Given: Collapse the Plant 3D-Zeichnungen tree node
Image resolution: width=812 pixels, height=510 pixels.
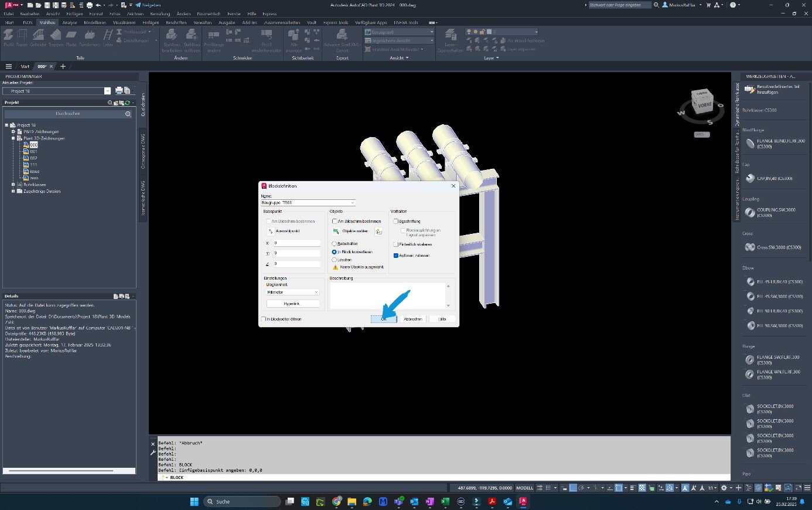Looking at the screenshot, I should pyautogui.click(x=13, y=138).
